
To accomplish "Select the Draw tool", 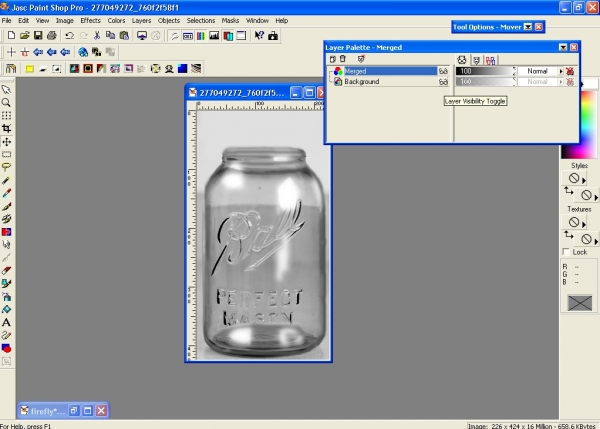I will click(x=6, y=335).
